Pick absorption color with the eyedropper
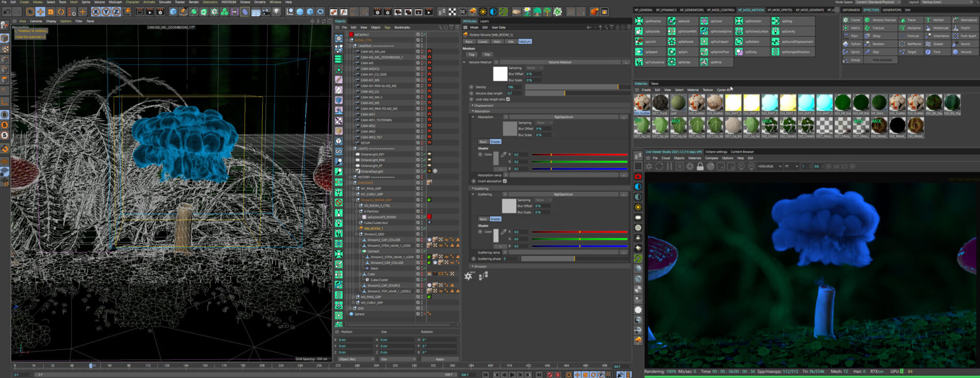Viewport: 980px width, 378px height. (x=503, y=154)
